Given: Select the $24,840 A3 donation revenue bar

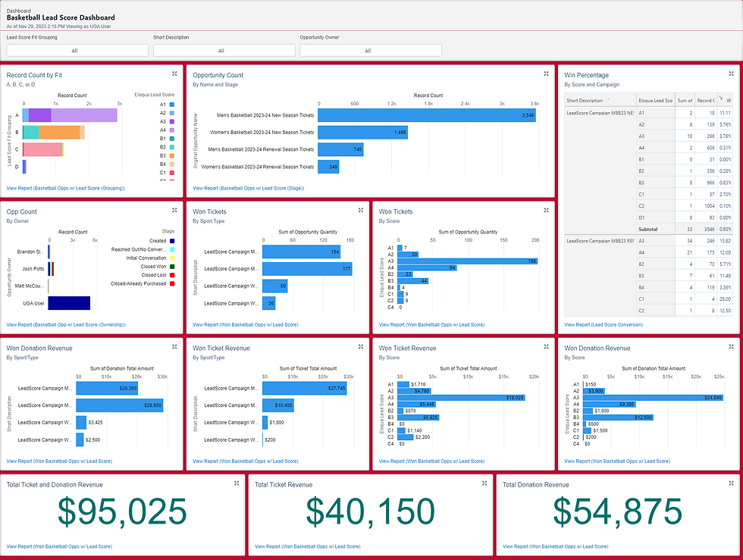Looking at the screenshot, I should 654,398.
